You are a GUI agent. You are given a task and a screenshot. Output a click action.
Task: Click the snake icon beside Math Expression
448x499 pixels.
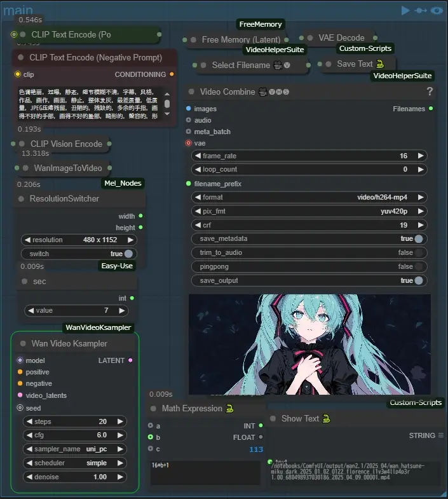(229, 408)
